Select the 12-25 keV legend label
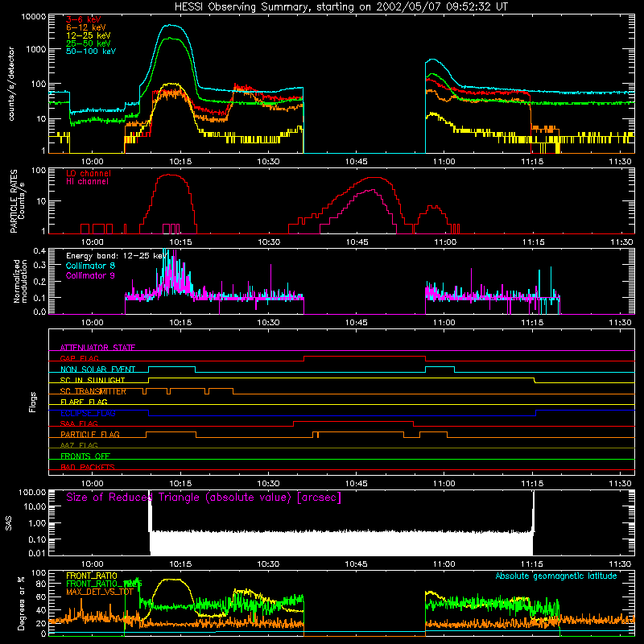The image size is (644, 644). click(88, 35)
